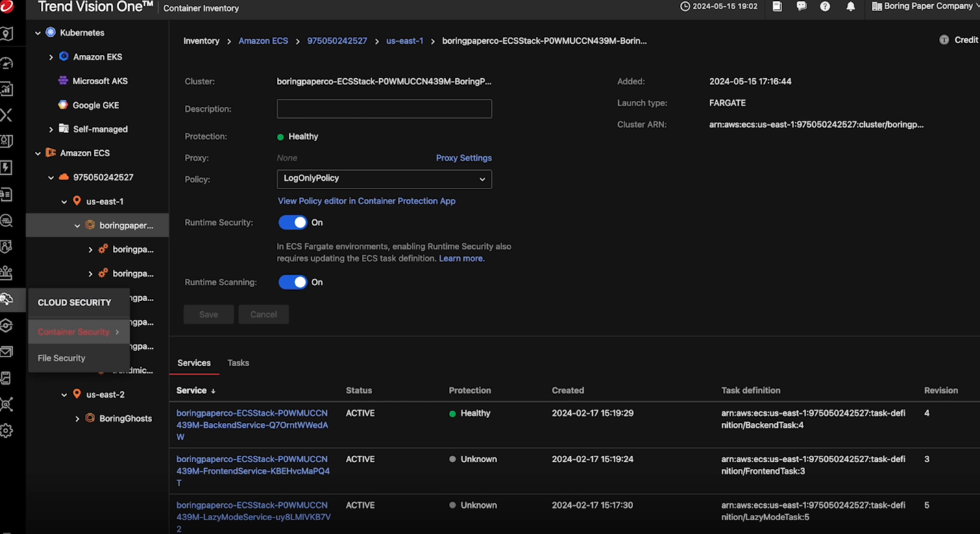The height and width of the screenshot is (534, 980).
Task: Open the Proxy Settings link
Action: coord(463,158)
